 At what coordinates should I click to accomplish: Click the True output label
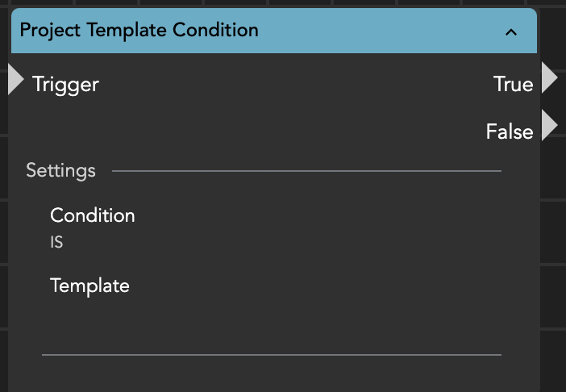point(513,84)
